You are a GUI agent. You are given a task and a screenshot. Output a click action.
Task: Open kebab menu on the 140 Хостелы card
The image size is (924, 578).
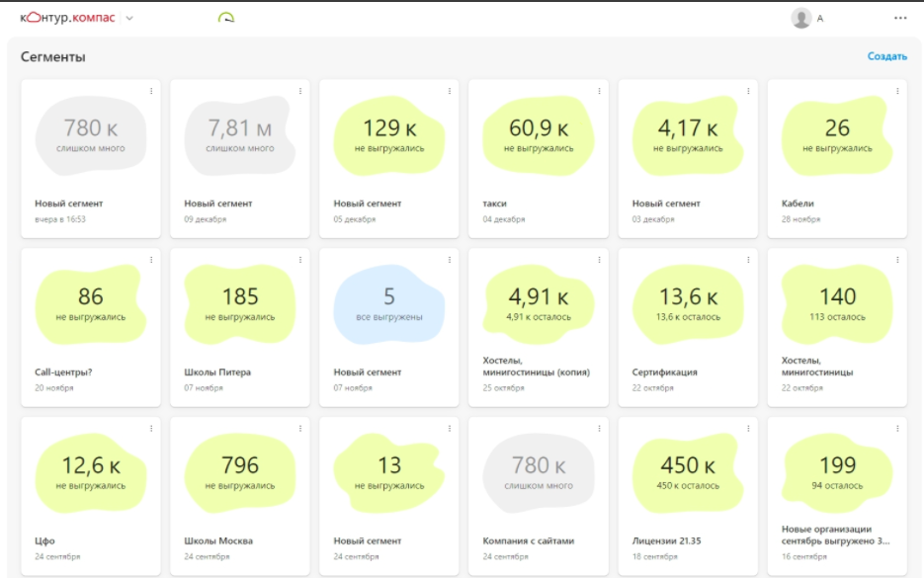897,260
